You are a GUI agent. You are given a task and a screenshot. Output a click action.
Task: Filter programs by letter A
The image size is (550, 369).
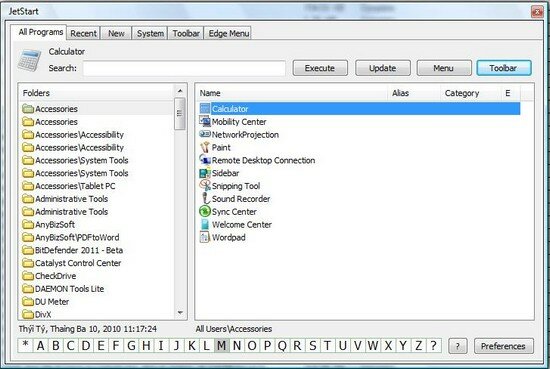tap(40, 346)
